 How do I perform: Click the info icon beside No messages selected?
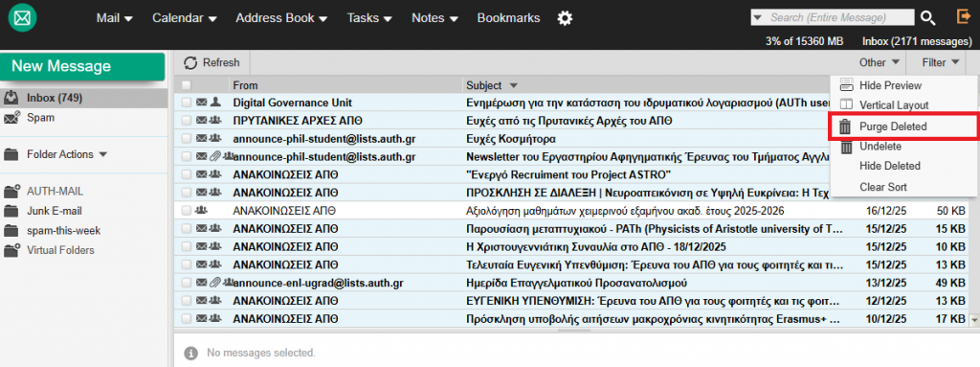pyautogui.click(x=191, y=353)
